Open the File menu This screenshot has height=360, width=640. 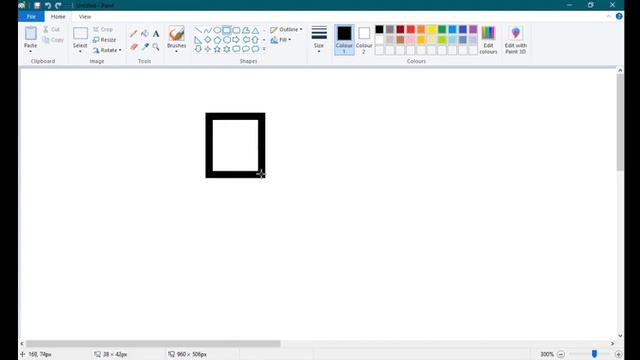click(31, 17)
